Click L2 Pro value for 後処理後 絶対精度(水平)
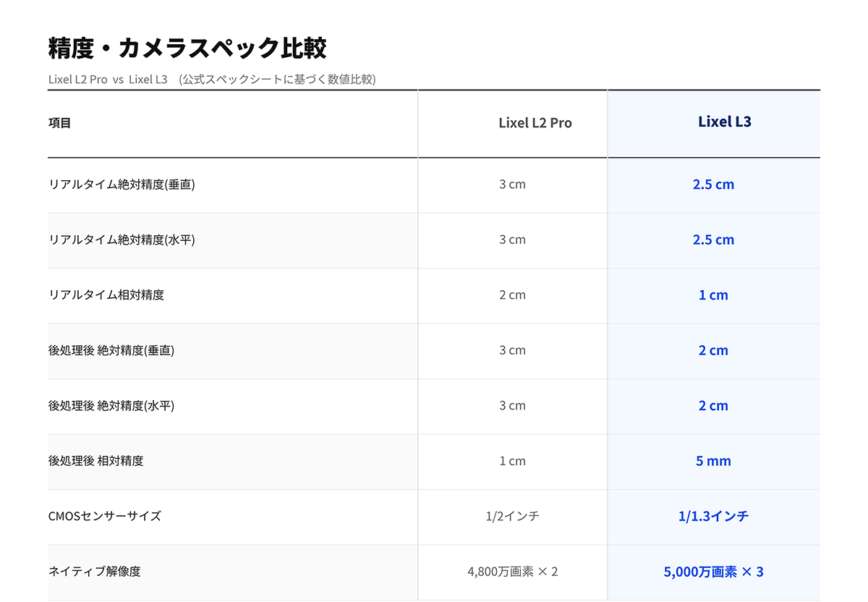Image resolution: width=868 pixels, height=602 pixels. point(512,406)
